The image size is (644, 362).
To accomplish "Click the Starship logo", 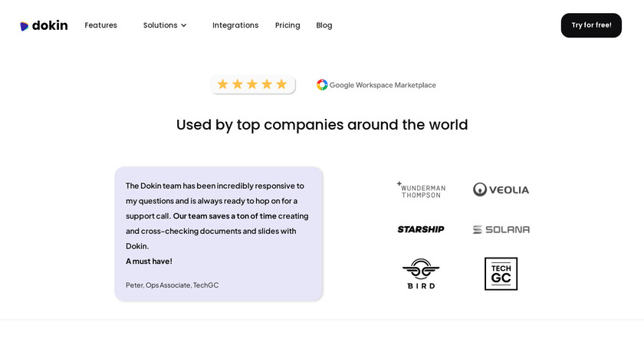I will click(x=420, y=229).
